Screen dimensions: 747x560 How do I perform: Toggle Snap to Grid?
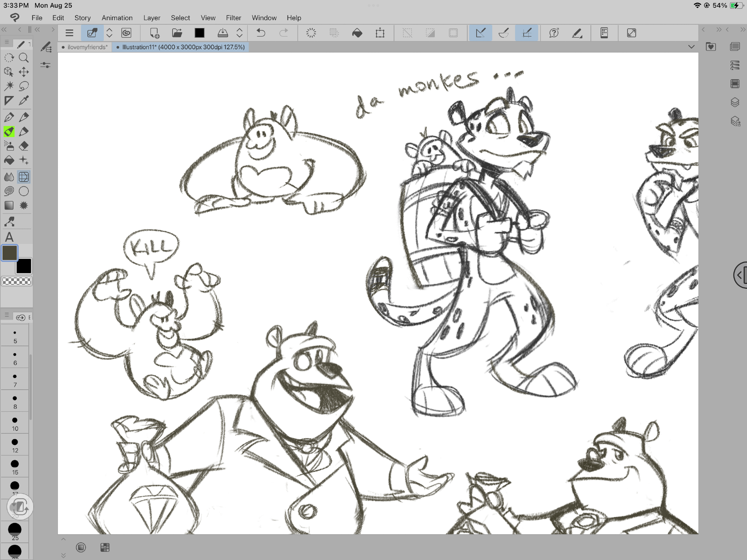(x=527, y=33)
